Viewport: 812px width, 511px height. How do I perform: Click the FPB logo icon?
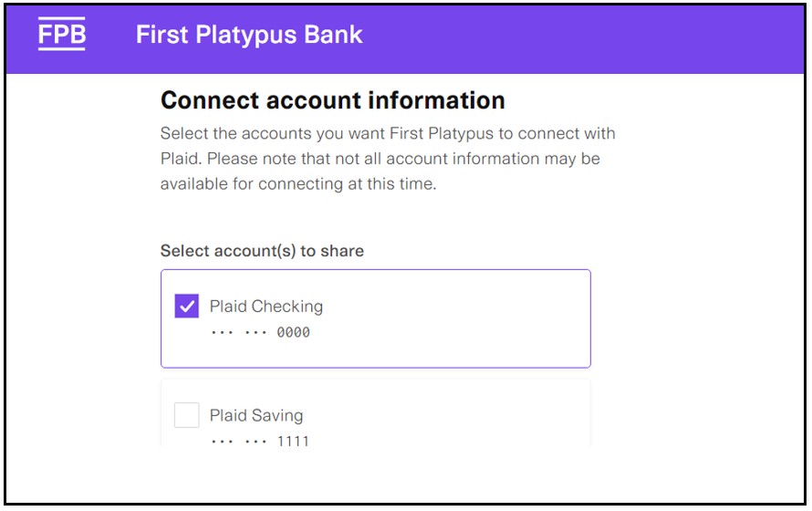[62, 34]
